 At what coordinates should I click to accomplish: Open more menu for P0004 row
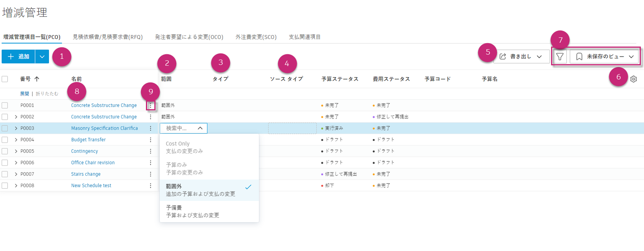point(150,140)
